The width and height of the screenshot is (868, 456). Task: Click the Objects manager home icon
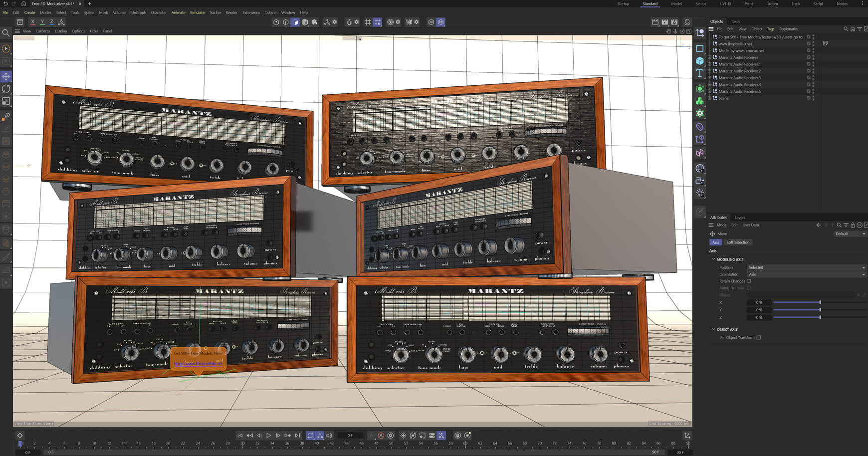(x=853, y=29)
